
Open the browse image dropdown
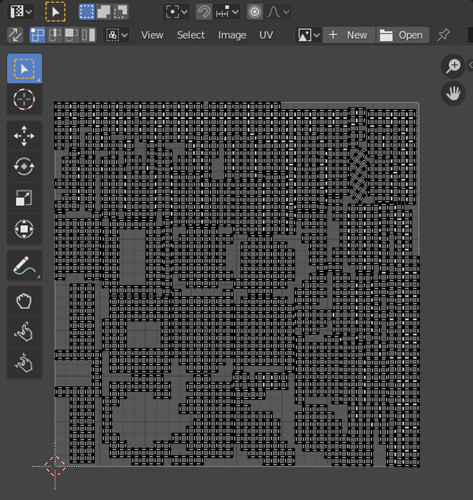pyautogui.click(x=309, y=35)
